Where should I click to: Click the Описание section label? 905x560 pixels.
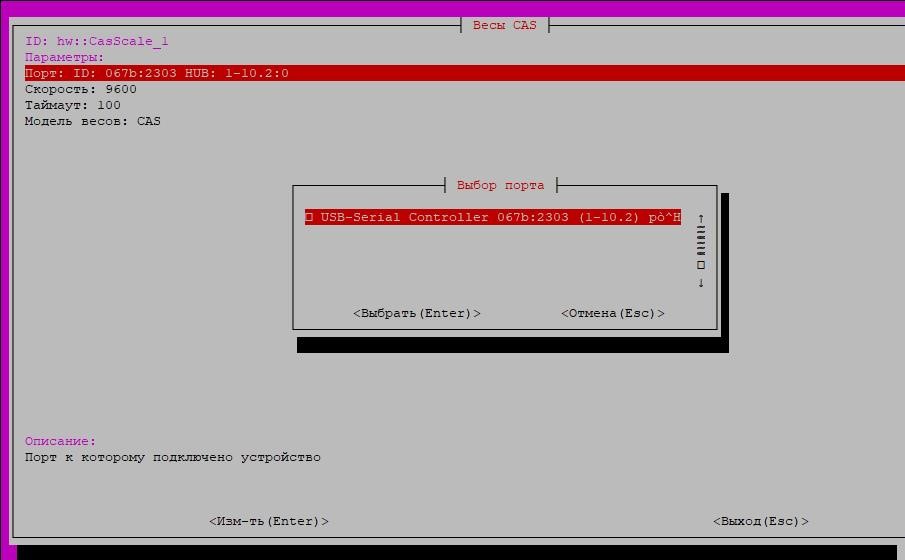point(61,441)
